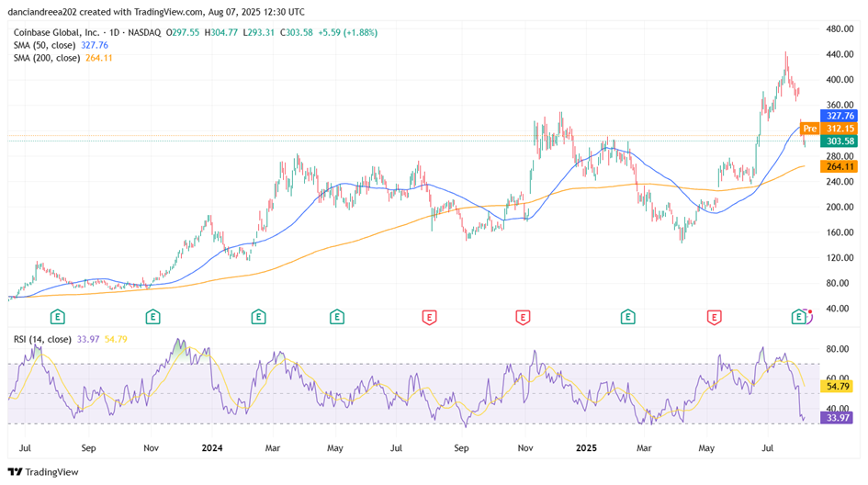Click the red earnings marker near May 2025
This screenshot has height=485, width=868.
point(714,317)
